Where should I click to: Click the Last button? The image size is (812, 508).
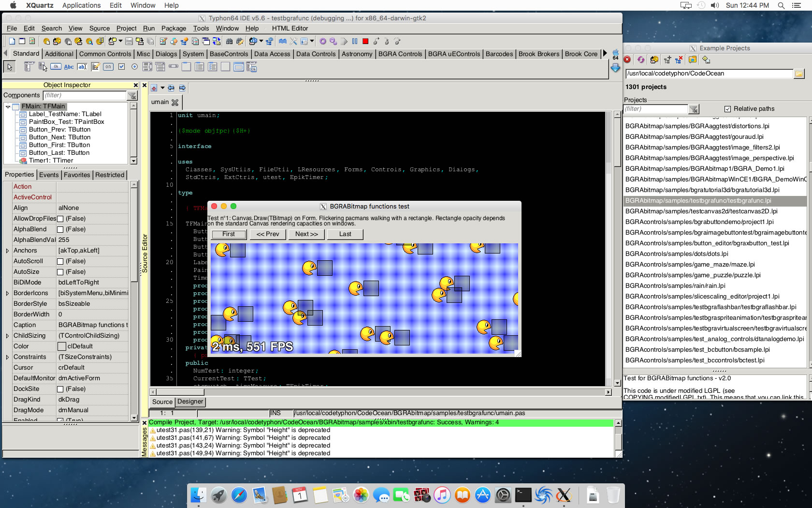click(345, 234)
